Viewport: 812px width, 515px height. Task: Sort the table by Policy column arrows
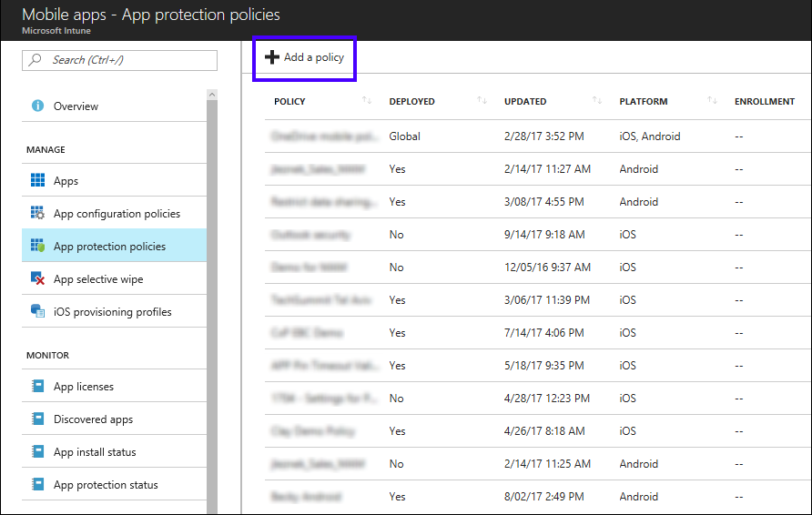click(x=367, y=101)
